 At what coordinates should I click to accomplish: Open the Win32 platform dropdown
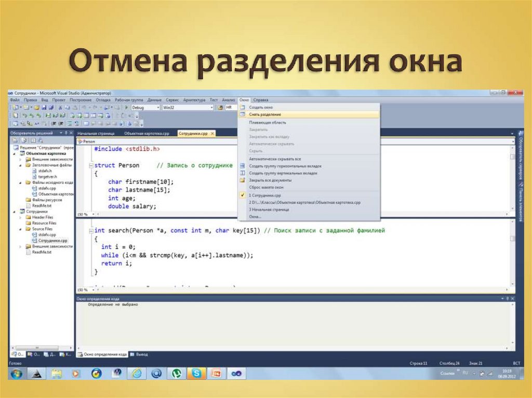tap(211, 107)
